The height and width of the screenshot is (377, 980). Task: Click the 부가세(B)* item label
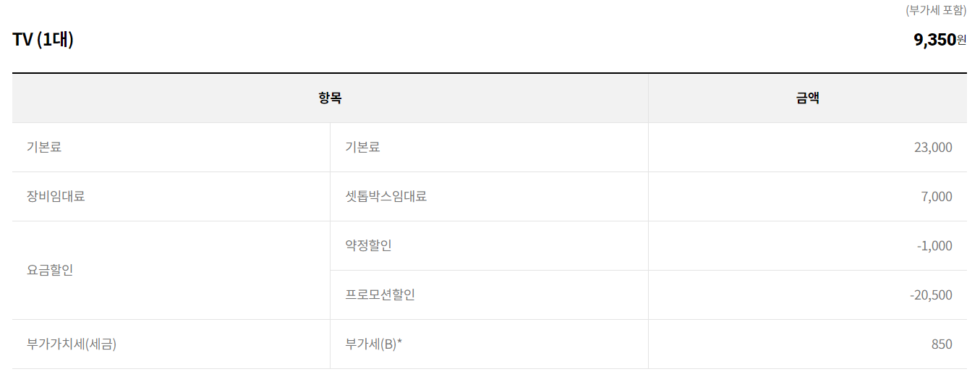pos(373,344)
